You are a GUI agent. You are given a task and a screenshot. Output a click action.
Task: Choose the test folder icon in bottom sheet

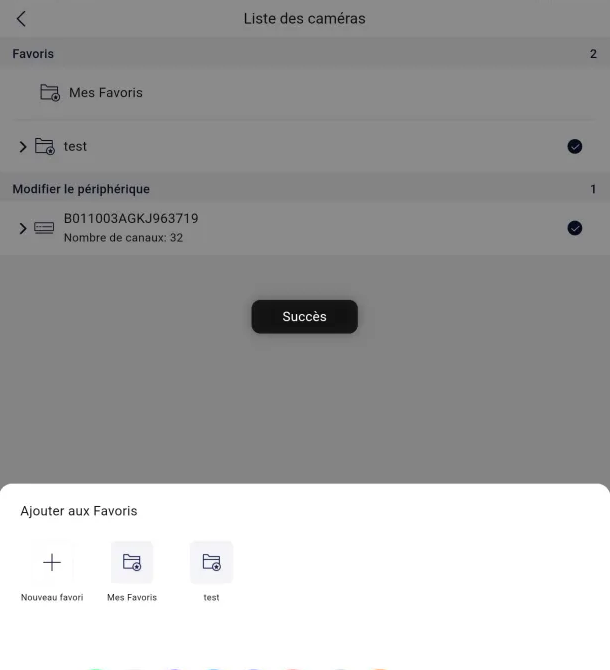211,562
